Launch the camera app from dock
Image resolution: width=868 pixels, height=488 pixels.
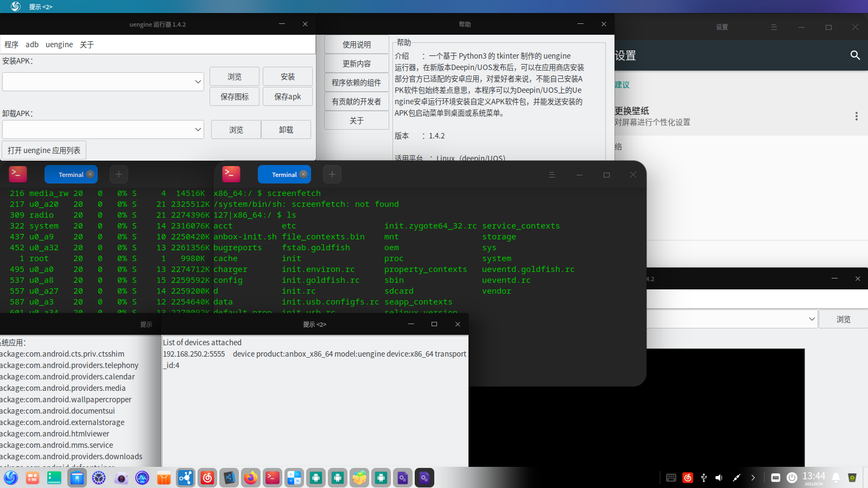121,478
